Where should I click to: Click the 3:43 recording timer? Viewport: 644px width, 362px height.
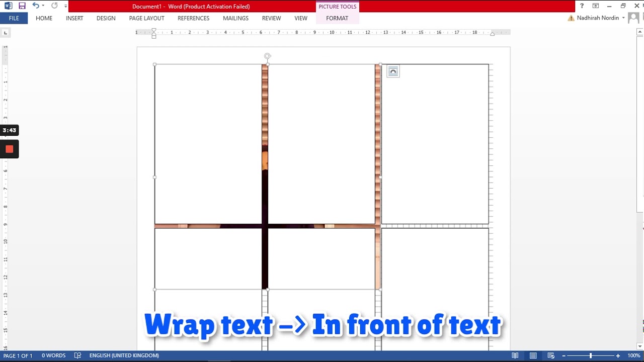pyautogui.click(x=9, y=130)
